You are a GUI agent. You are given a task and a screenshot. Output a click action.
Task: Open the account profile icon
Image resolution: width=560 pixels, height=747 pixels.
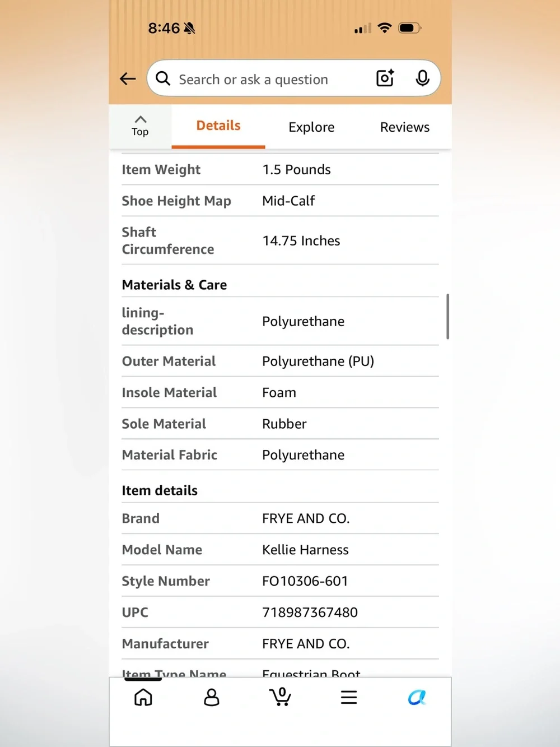pyautogui.click(x=212, y=697)
